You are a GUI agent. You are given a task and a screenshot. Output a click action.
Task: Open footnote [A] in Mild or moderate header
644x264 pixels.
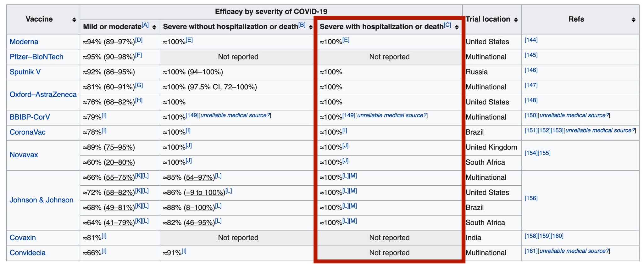(145, 25)
